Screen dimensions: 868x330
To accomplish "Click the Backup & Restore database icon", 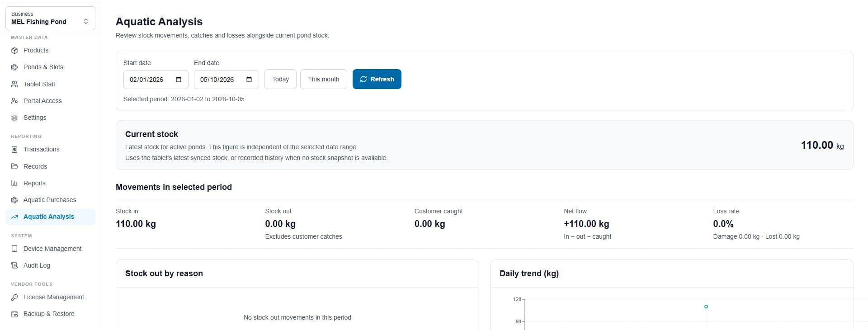I will 14,314.
